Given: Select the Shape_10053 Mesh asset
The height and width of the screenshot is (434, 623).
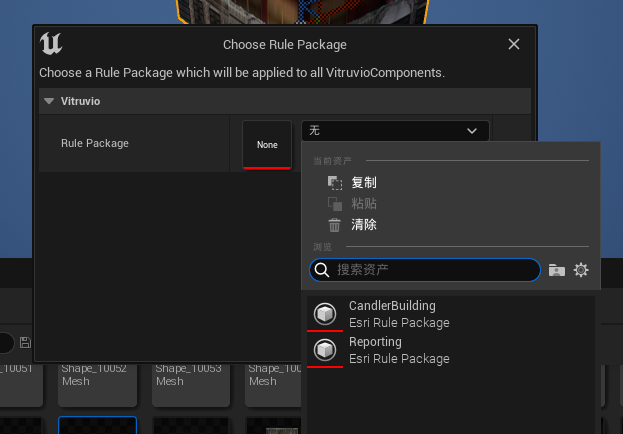Looking at the screenshot, I should 191,384.
